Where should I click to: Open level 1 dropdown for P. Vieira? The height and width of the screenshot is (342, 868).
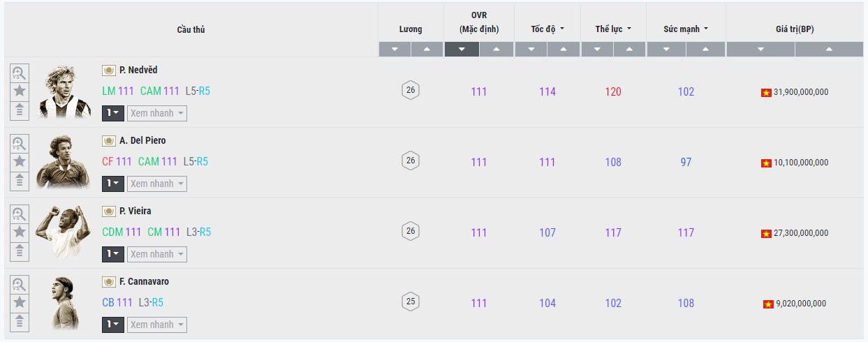point(113,254)
